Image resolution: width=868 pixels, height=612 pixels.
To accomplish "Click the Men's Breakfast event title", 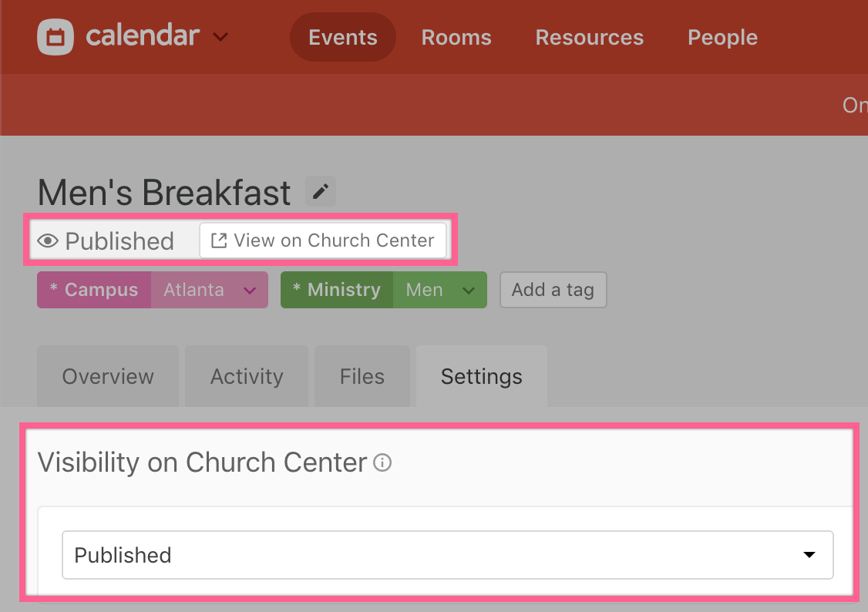I will click(164, 192).
